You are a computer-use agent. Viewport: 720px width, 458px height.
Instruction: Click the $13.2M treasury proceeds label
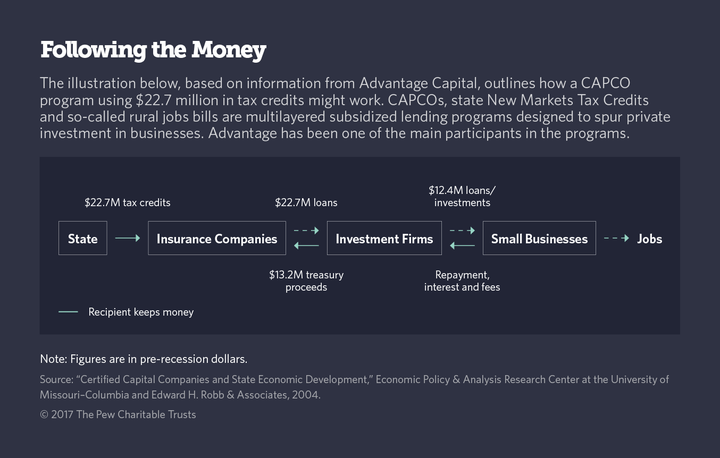tap(306, 281)
